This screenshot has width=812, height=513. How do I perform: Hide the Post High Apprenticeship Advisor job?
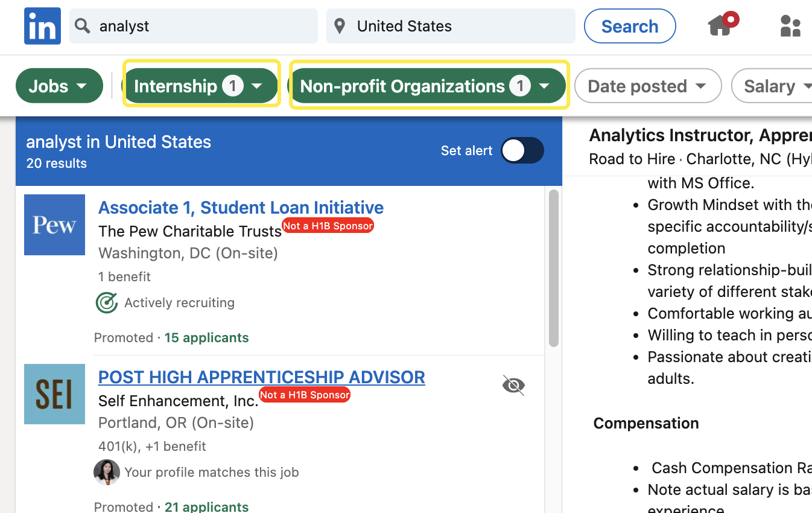tap(513, 385)
